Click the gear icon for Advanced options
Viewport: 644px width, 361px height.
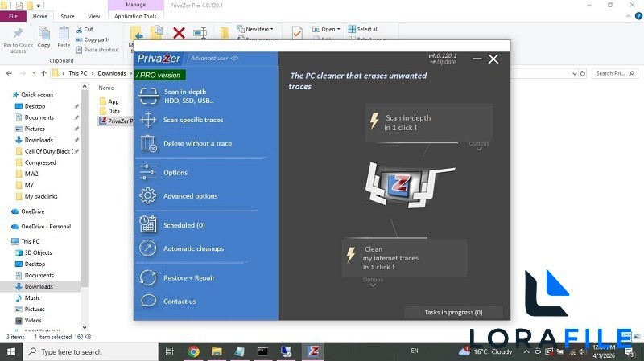click(x=148, y=195)
